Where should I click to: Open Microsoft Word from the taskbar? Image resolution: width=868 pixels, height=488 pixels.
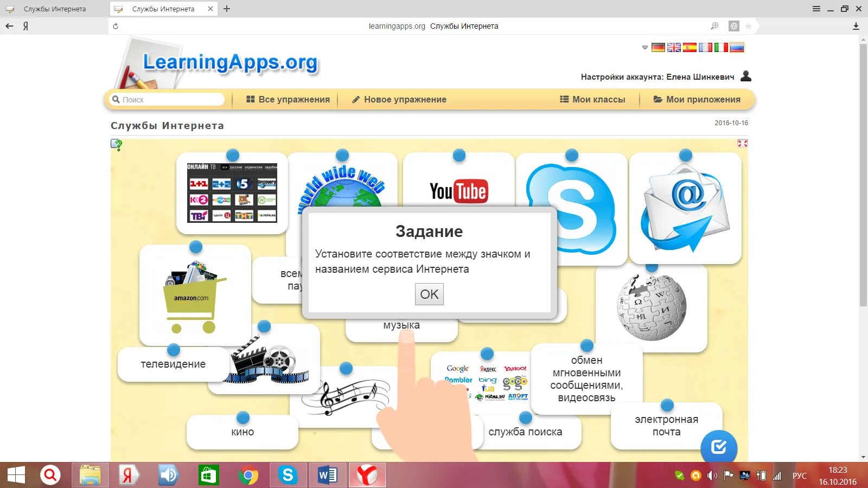[x=328, y=475]
